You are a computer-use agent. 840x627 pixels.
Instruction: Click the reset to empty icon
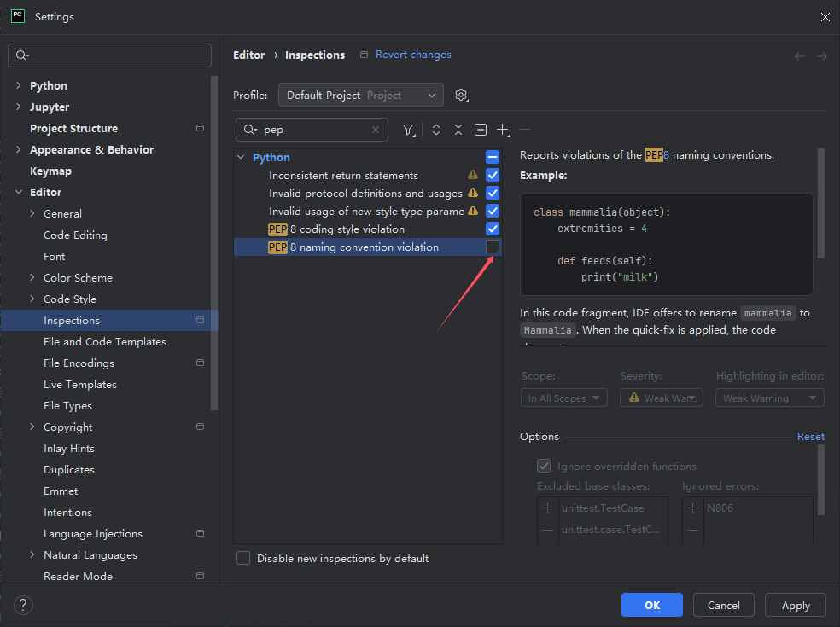click(481, 130)
